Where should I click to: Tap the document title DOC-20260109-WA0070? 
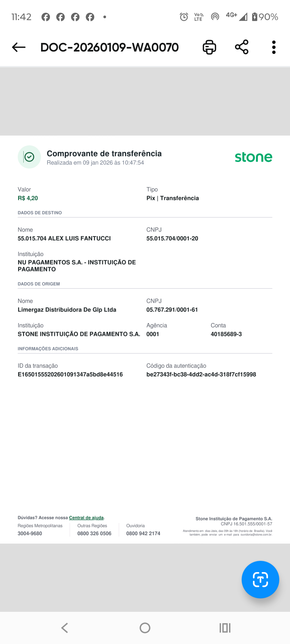click(x=110, y=47)
